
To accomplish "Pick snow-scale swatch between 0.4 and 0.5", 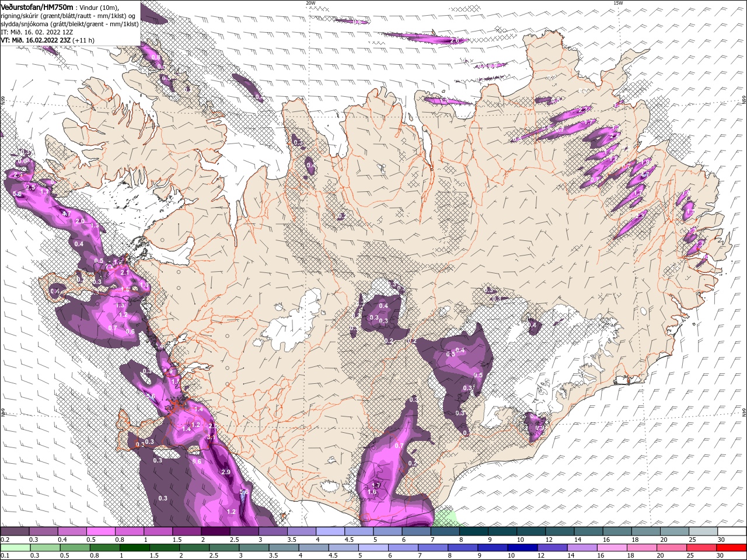I will click(x=72, y=531).
